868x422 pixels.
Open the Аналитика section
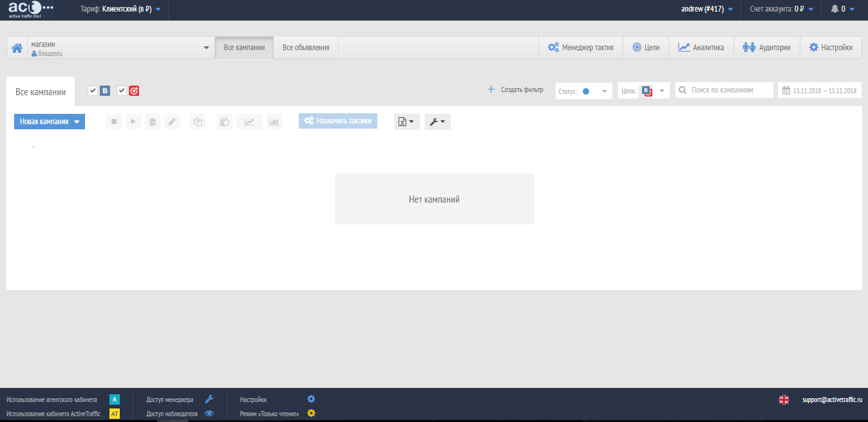coord(701,48)
